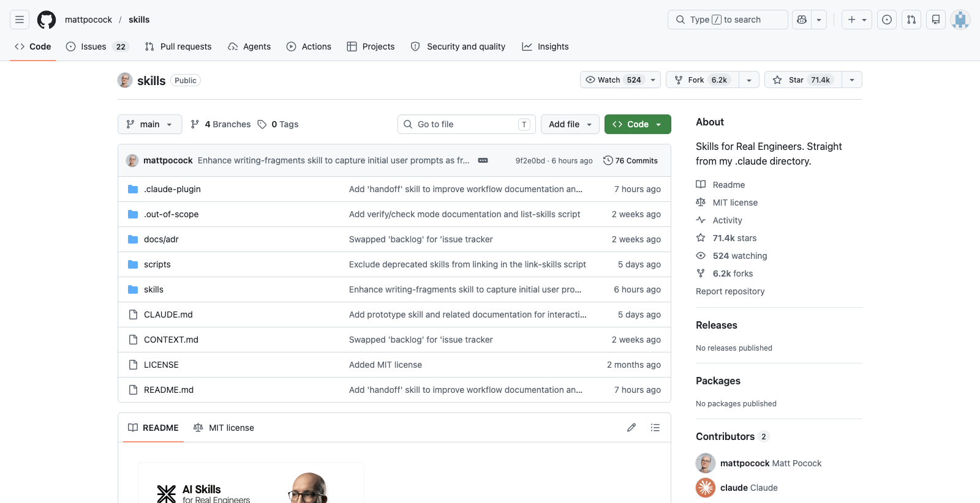980x503 pixels.
Task: Open the issues inbox icon in header
Action: point(887,20)
